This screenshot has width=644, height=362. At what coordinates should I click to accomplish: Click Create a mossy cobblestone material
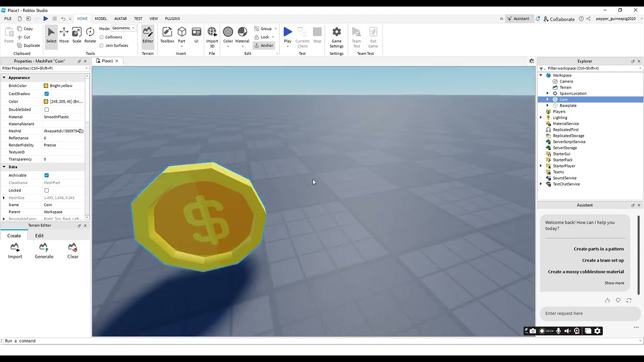586,272
